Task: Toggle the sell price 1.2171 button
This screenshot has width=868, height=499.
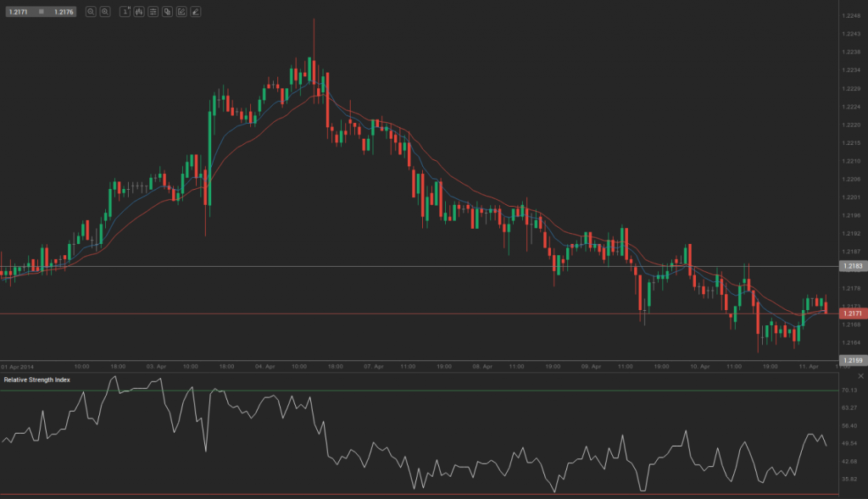Action: click(x=18, y=12)
